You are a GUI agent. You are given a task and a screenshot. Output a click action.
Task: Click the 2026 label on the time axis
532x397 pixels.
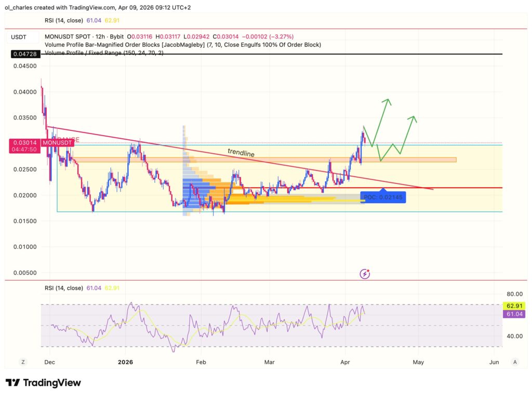tap(126, 362)
